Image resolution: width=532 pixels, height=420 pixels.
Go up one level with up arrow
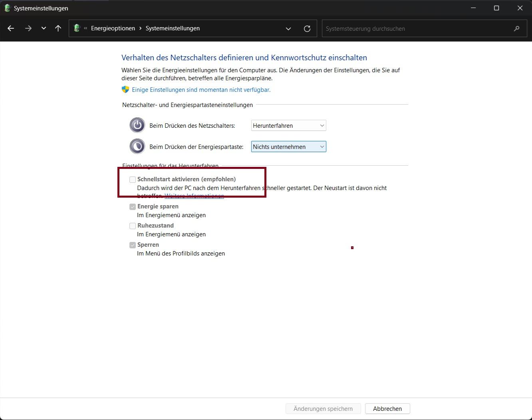click(58, 28)
